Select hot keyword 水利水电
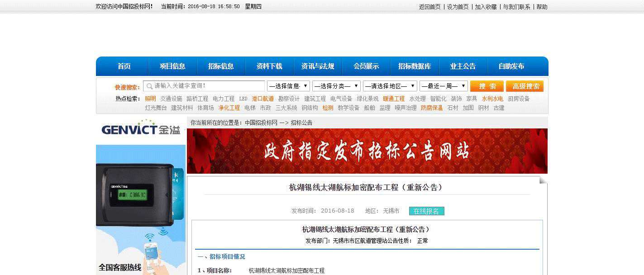Screen dimensions: 644x275 492,99
